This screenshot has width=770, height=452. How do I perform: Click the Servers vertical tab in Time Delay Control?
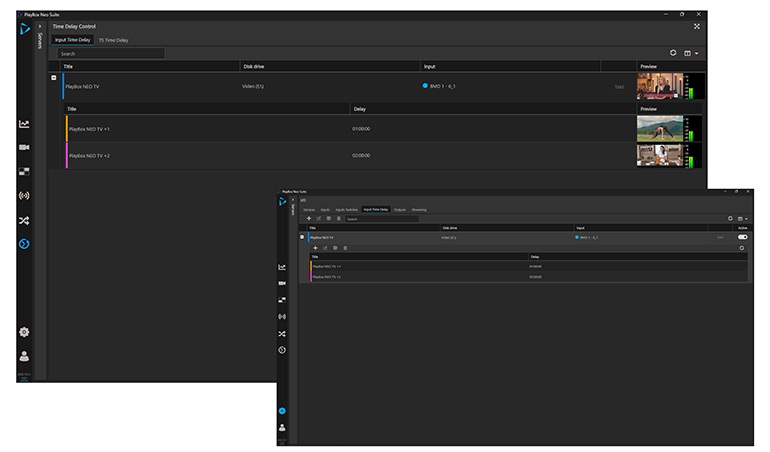(x=40, y=41)
